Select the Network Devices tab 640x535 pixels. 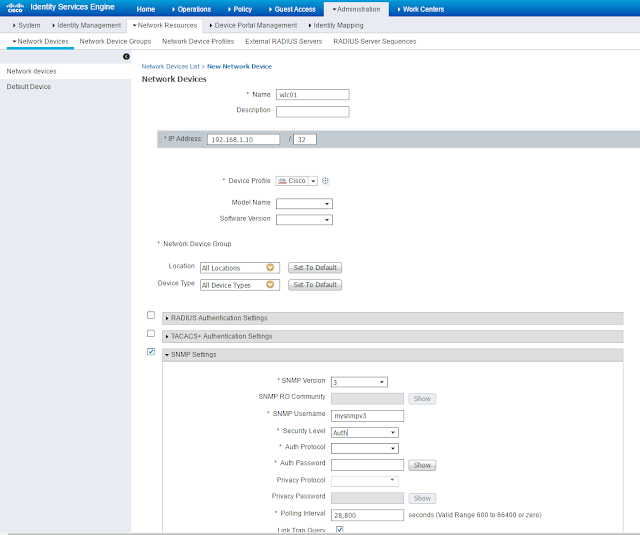point(40,41)
